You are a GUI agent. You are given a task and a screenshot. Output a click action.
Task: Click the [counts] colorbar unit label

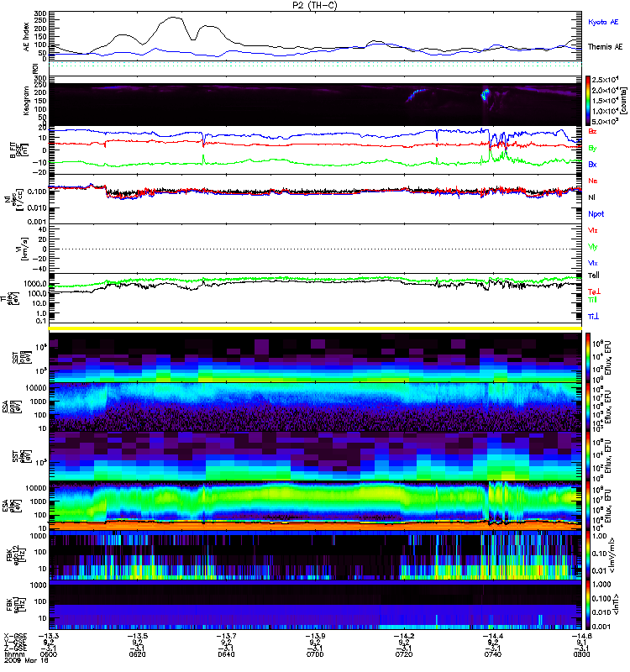point(623,101)
